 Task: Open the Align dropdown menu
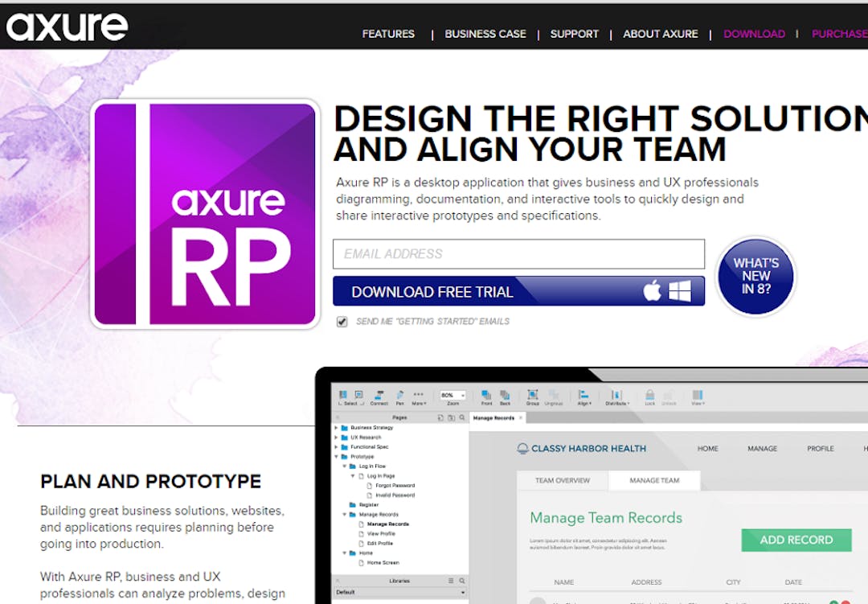click(584, 396)
